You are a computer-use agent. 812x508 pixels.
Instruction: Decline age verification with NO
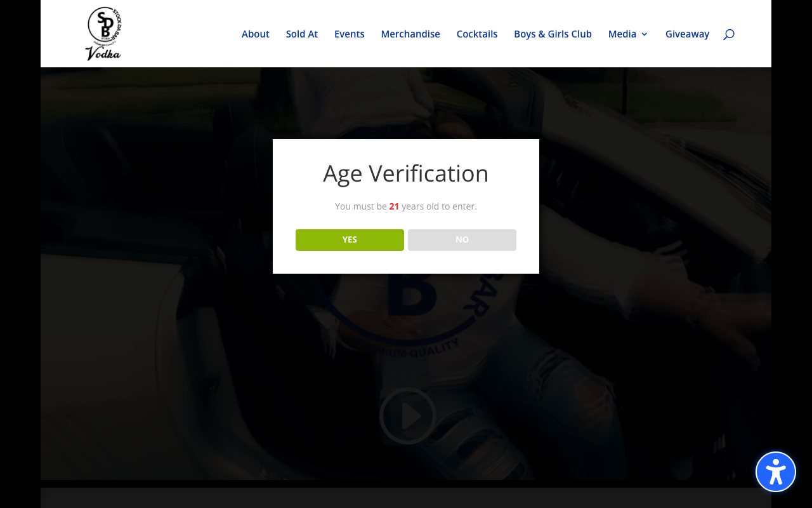(x=462, y=240)
